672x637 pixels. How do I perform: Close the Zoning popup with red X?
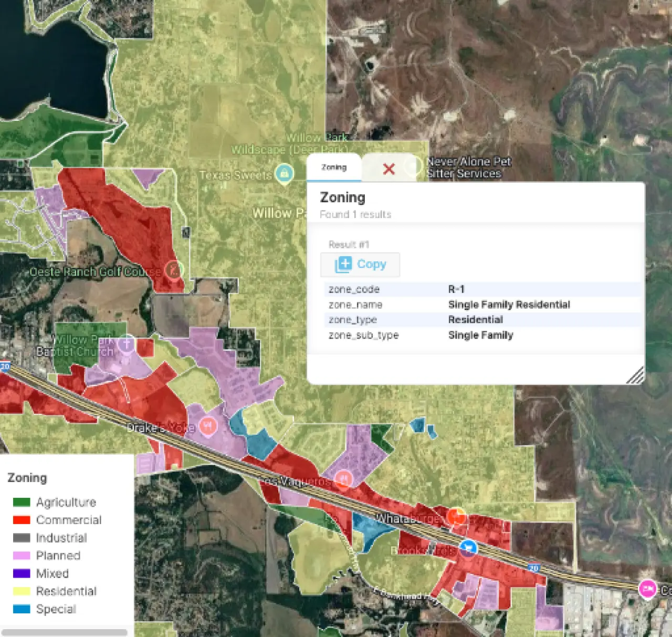388,169
